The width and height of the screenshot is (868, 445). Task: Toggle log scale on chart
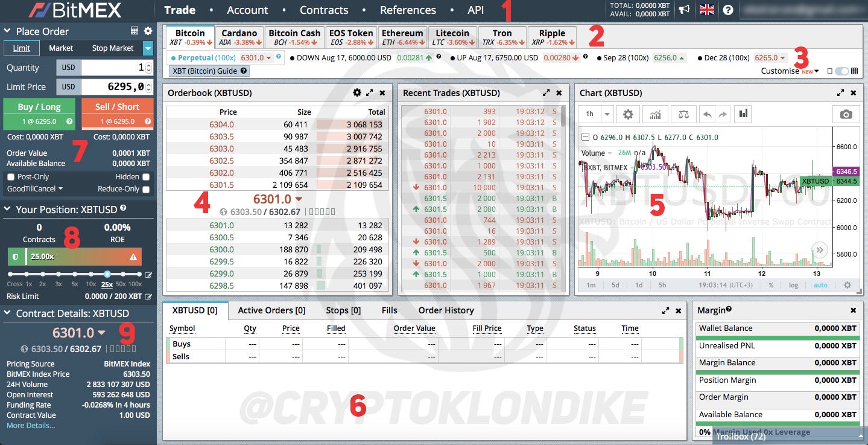(793, 285)
